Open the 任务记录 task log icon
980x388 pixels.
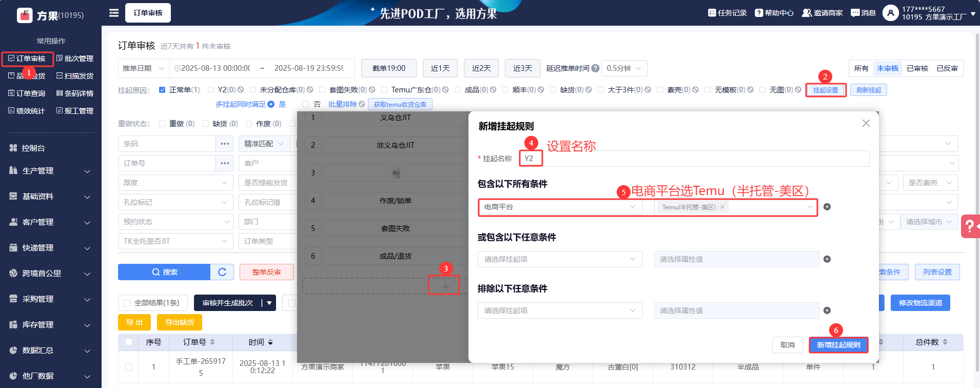tap(712, 13)
